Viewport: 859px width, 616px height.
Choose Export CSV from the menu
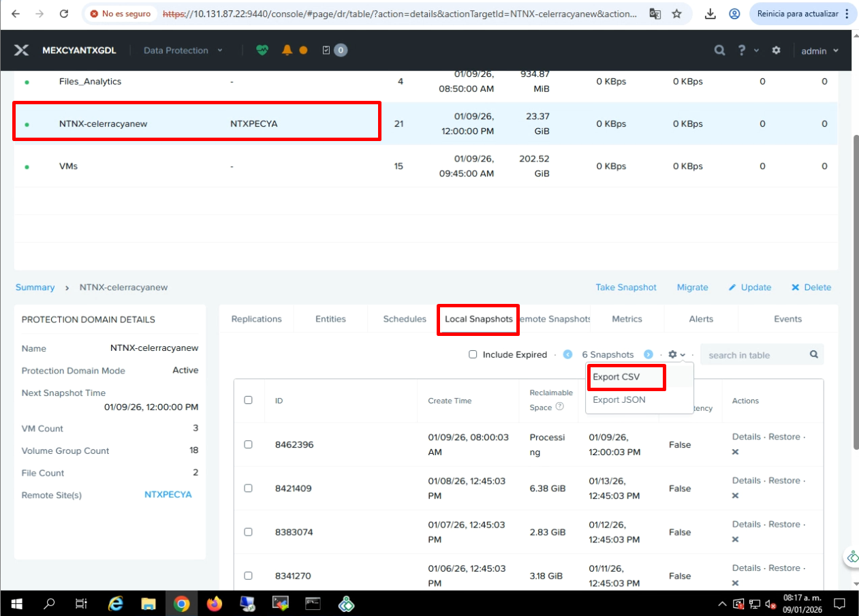pos(616,377)
